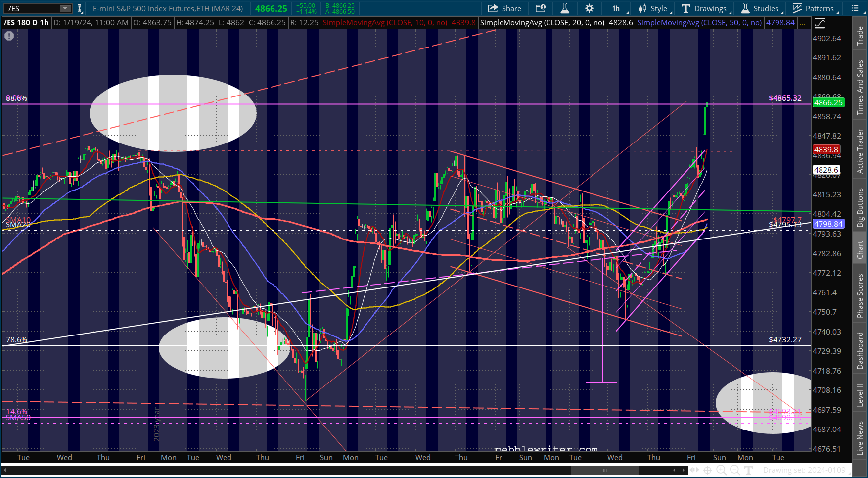The width and height of the screenshot is (868, 478).
Task: Zoom in with the magnifier plus icon
Action: (721, 470)
